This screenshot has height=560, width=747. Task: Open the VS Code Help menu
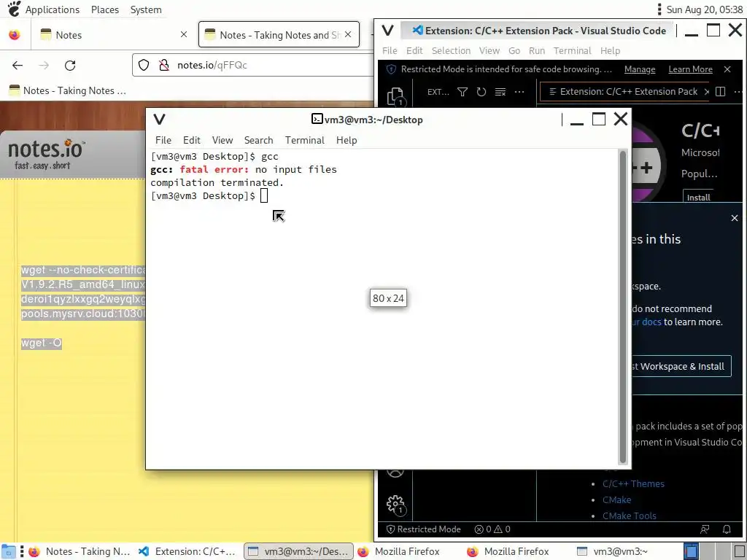(610, 50)
